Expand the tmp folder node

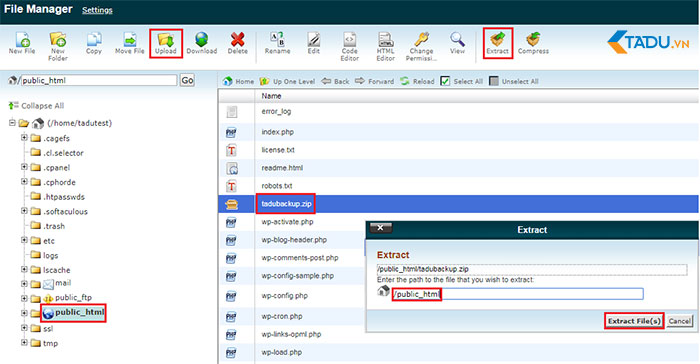(24, 343)
